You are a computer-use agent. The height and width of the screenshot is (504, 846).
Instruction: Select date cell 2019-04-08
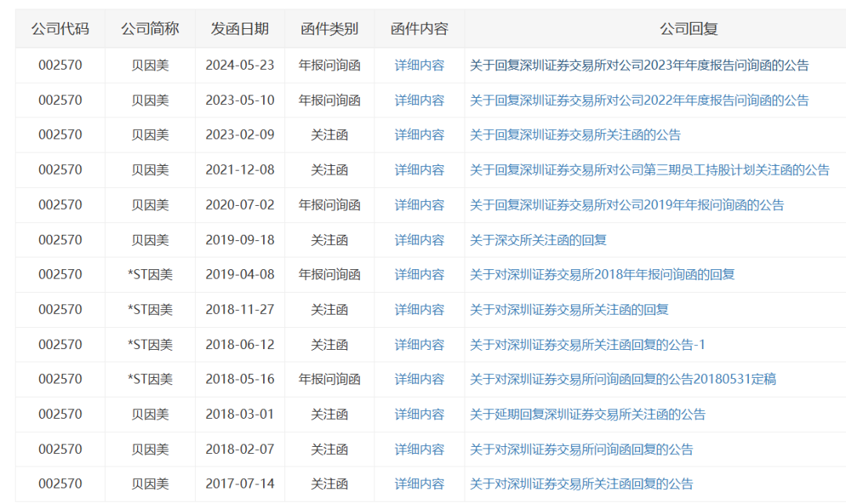tap(240, 275)
